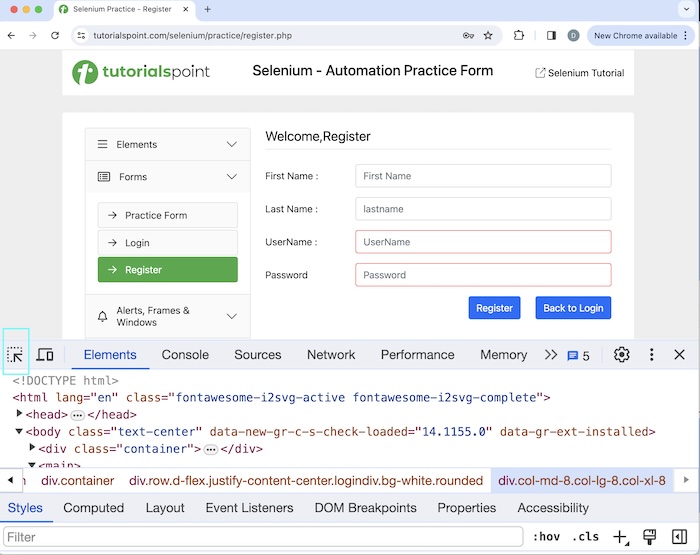This screenshot has width=700, height=555.
Task: Switch to the Console tab
Action: [185, 355]
